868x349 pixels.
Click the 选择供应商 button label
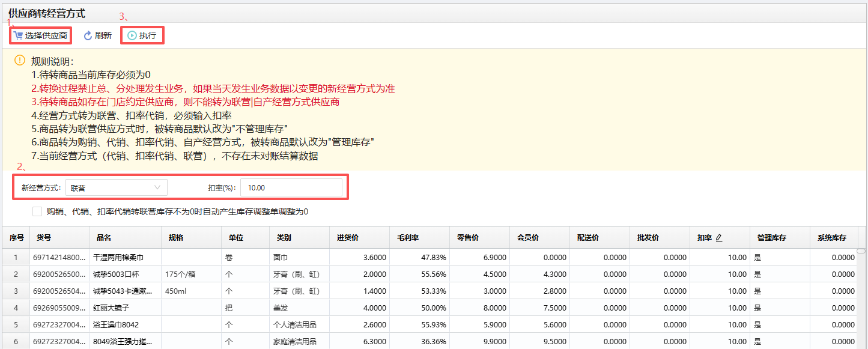click(x=46, y=35)
